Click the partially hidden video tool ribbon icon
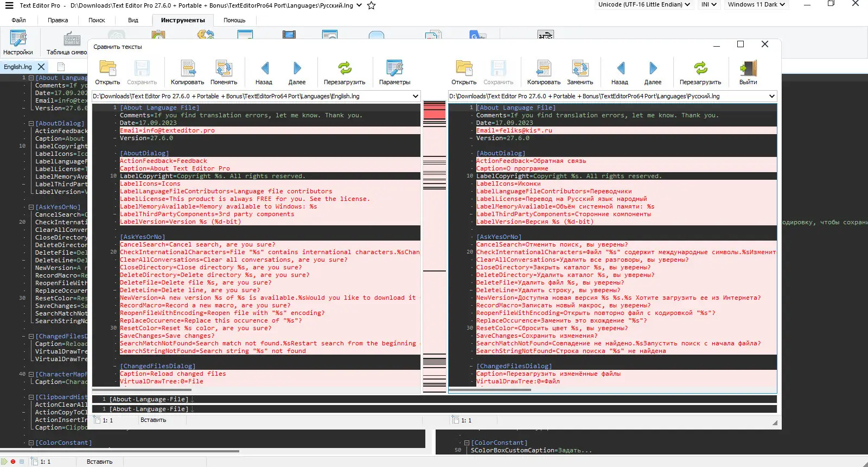This screenshot has height=467, width=868. [x=289, y=34]
